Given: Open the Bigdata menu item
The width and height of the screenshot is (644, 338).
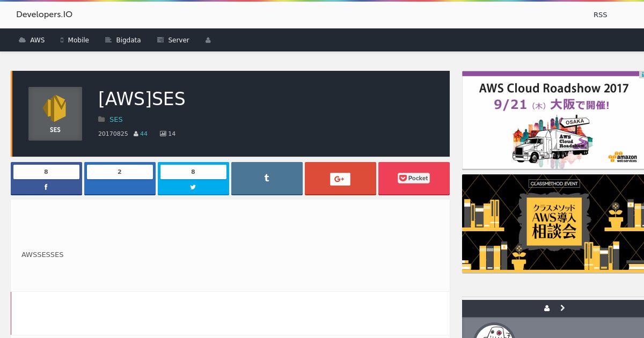Looking at the screenshot, I should tap(123, 40).
